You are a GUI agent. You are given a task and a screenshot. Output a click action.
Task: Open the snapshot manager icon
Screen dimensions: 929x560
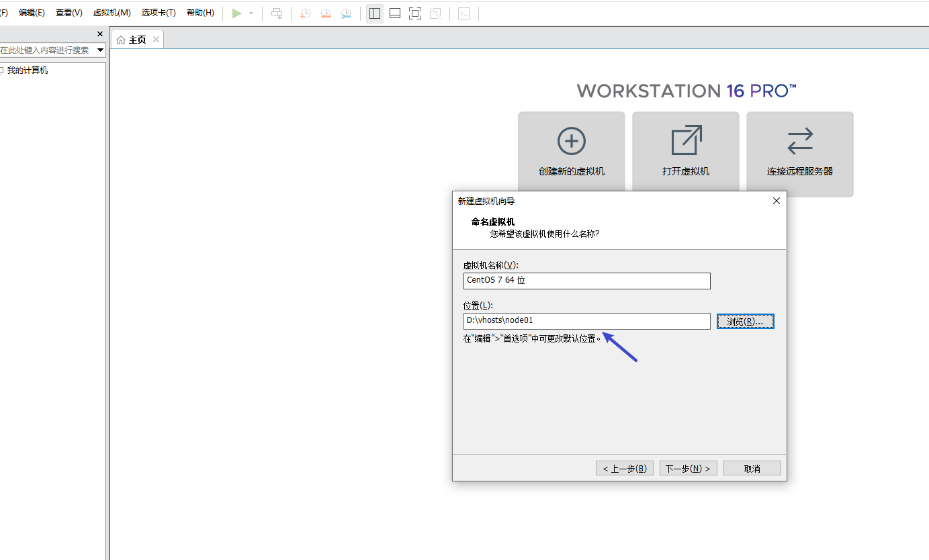point(346,13)
